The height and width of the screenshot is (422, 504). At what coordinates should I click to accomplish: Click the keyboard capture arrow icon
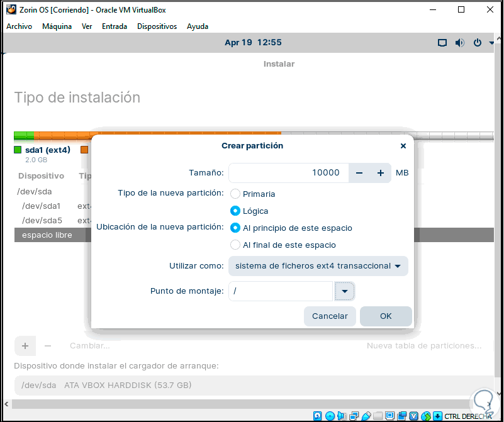tap(437, 416)
